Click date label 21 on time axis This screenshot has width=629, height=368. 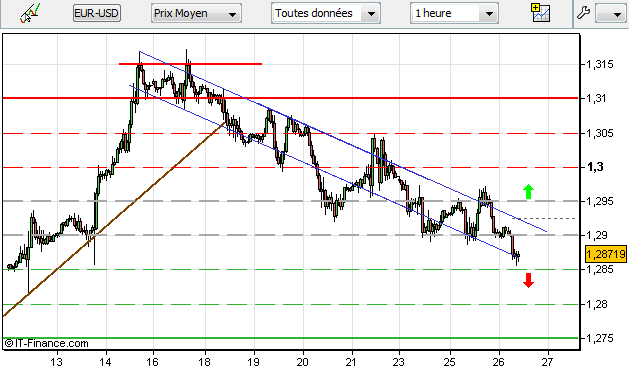pos(352,362)
